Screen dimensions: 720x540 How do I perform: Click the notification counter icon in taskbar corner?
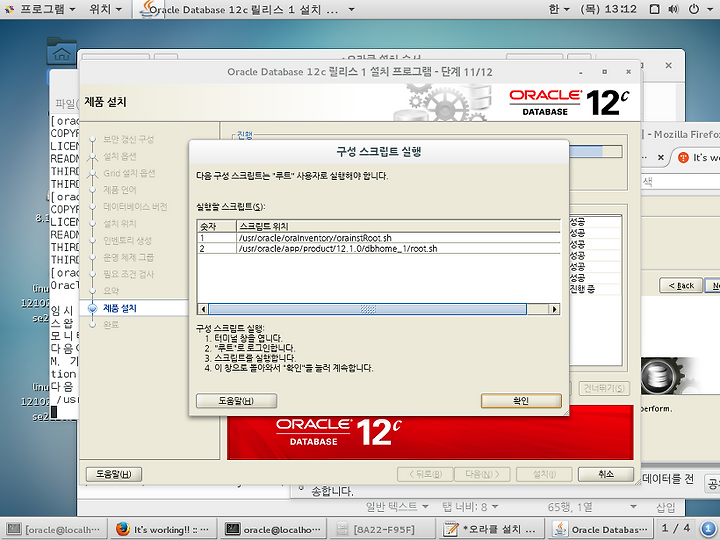[708, 529]
